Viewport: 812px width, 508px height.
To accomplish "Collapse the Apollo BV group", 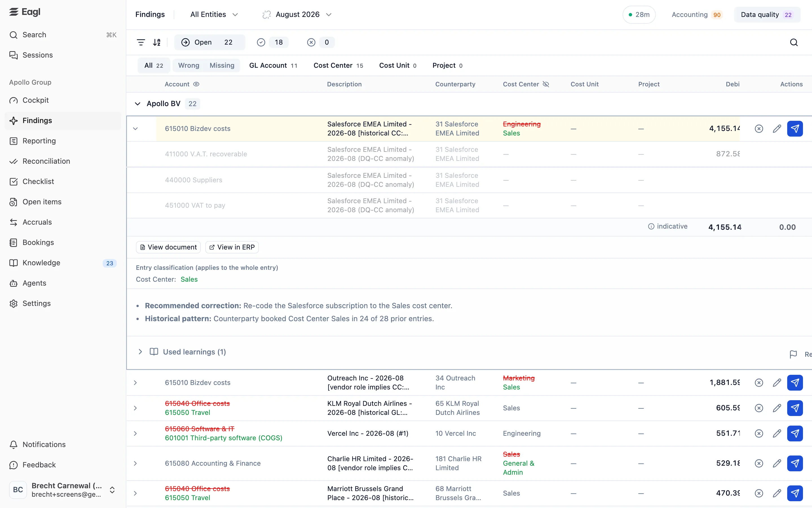I will pyautogui.click(x=138, y=104).
